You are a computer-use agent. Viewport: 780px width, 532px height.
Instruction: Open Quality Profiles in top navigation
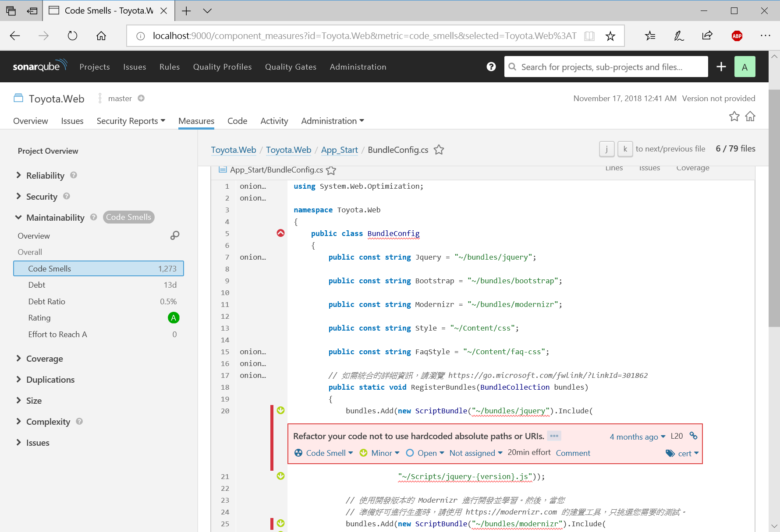[223, 67]
